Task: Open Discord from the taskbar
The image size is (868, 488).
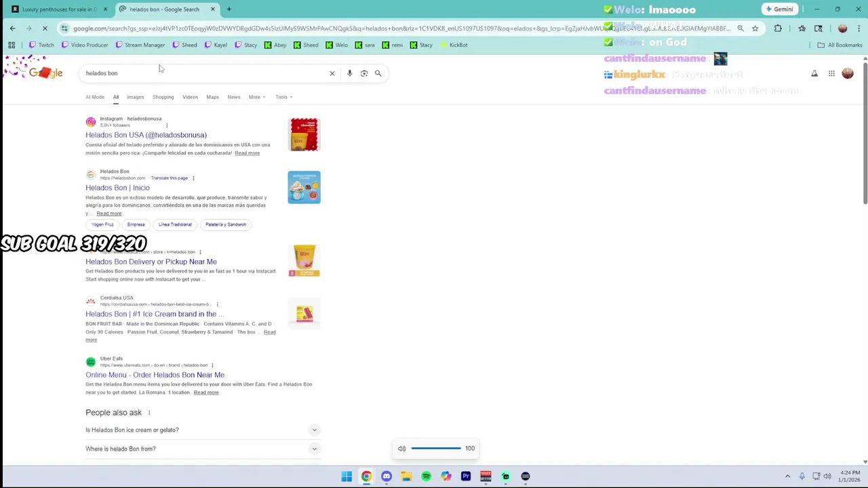Action: [x=387, y=476]
